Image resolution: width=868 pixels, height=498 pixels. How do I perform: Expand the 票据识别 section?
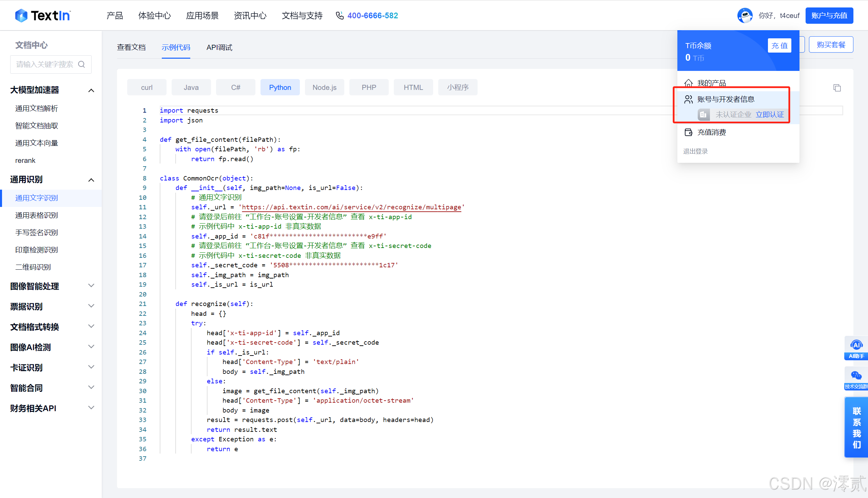coord(91,306)
